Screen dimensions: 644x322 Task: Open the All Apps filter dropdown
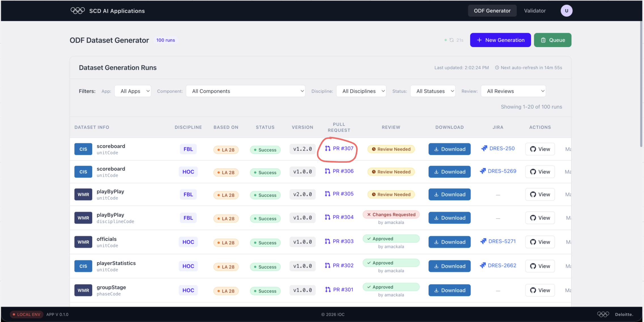pos(133,91)
